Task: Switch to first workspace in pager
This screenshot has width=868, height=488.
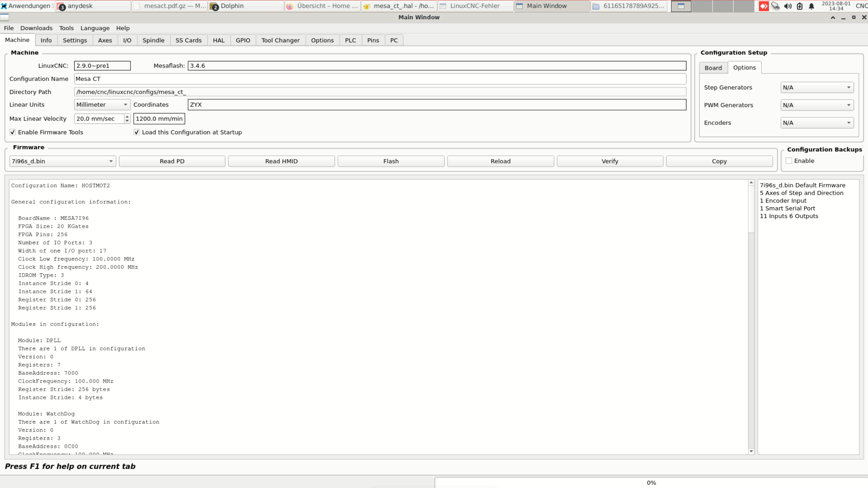Action: click(681, 6)
